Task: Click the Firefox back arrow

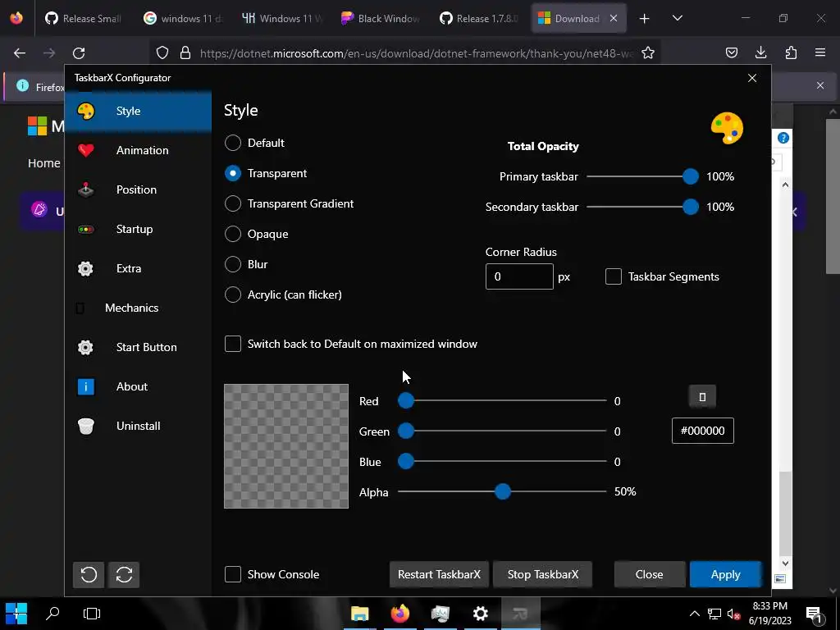Action: coord(20,53)
